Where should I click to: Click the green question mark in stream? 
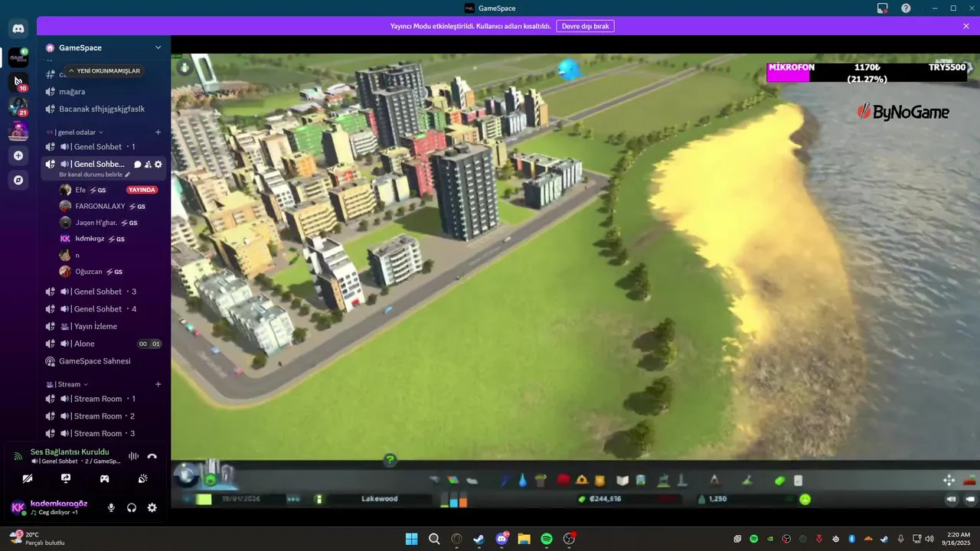click(390, 460)
